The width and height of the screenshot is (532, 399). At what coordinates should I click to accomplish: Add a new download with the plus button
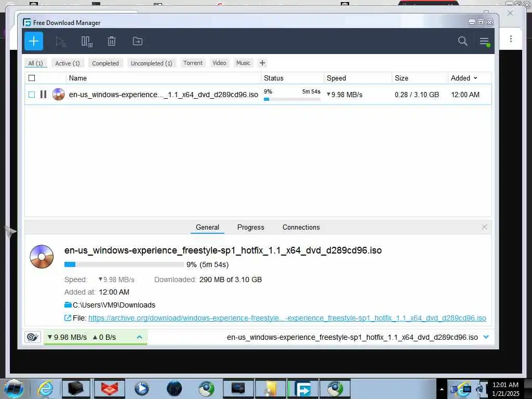pyautogui.click(x=34, y=41)
